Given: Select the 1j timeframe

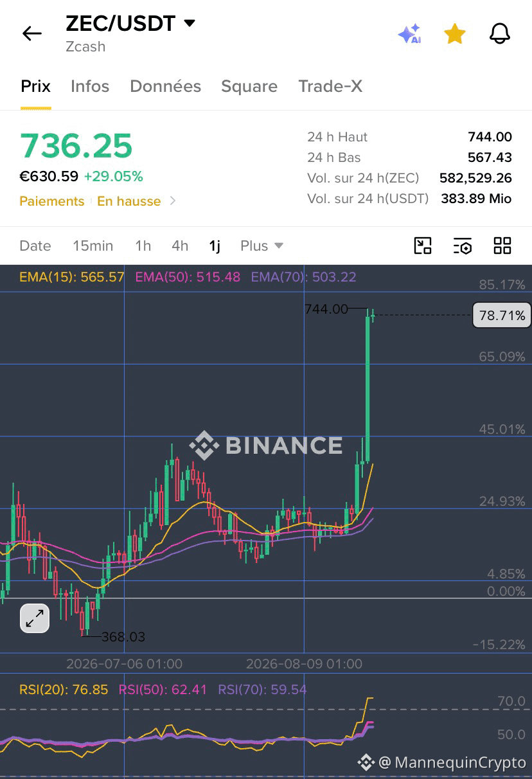Looking at the screenshot, I should pyautogui.click(x=215, y=246).
